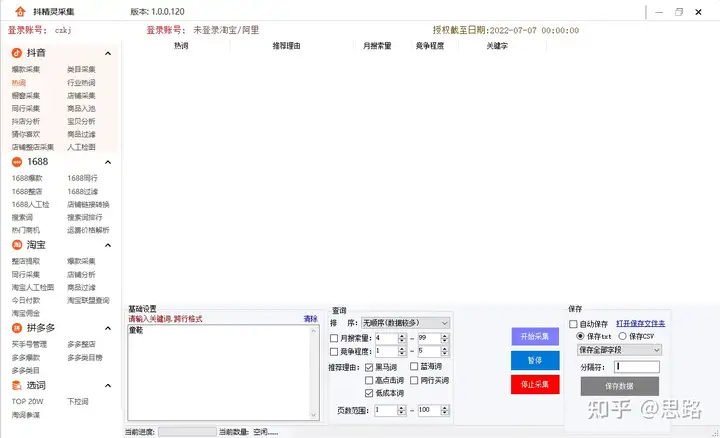Click the 推荐理由 column header
The image size is (720, 438).
coord(287,46)
